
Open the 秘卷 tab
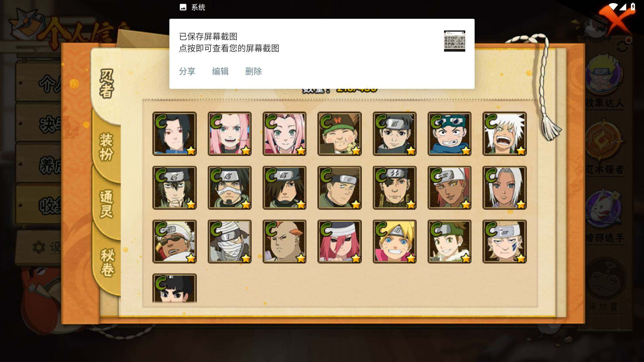pyautogui.click(x=107, y=262)
